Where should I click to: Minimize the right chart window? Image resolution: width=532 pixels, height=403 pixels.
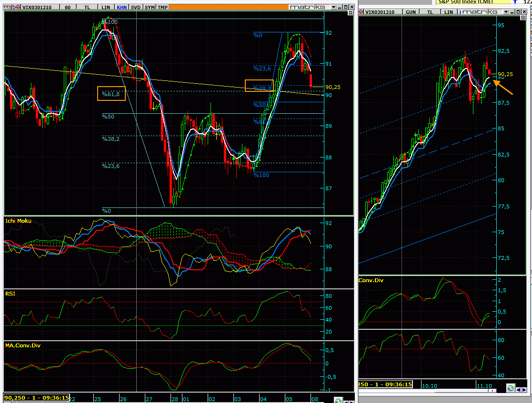click(512, 12)
